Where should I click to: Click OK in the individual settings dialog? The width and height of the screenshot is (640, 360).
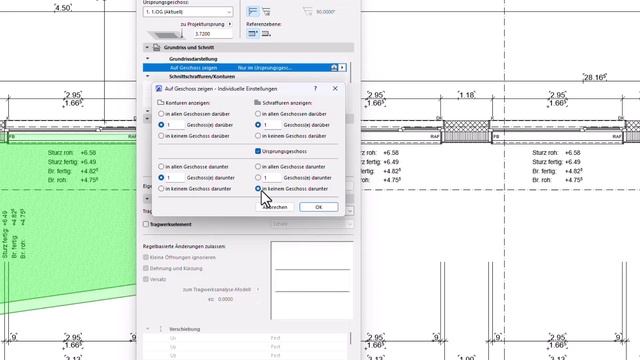tap(318, 207)
